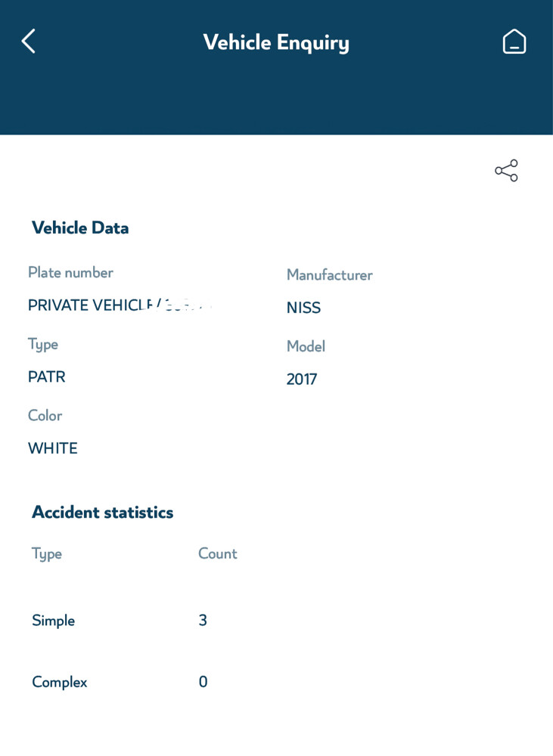Select the NISS manufacturer value
The image size is (553, 756).
coord(303,308)
